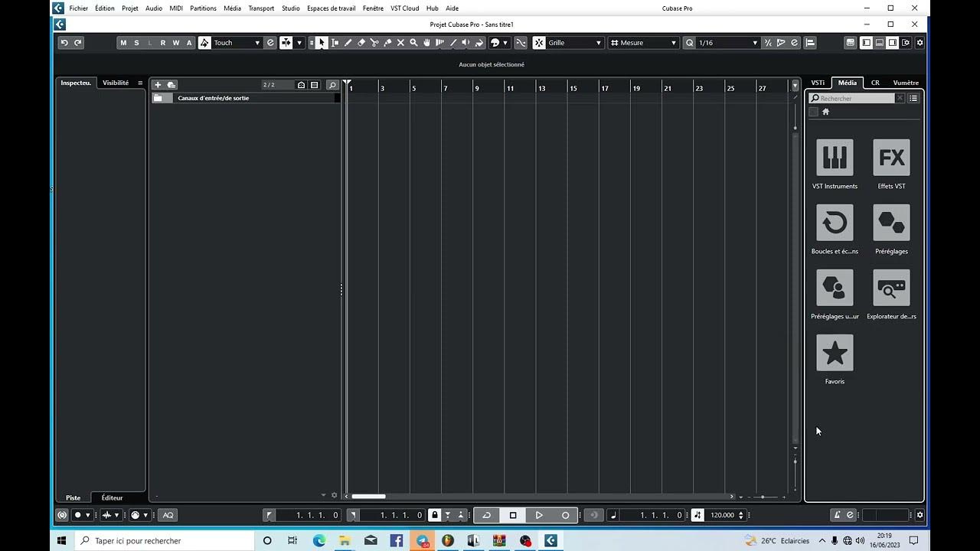
Task: Switch to the Visibilité tab
Action: pos(116,83)
